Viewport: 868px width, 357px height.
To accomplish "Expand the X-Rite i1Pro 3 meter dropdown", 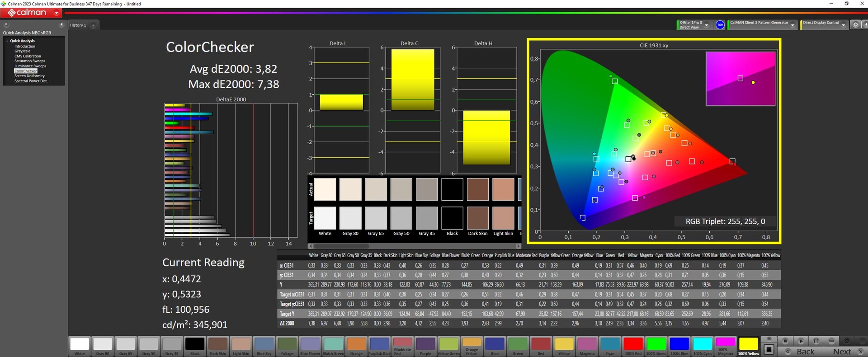I will [x=707, y=25].
